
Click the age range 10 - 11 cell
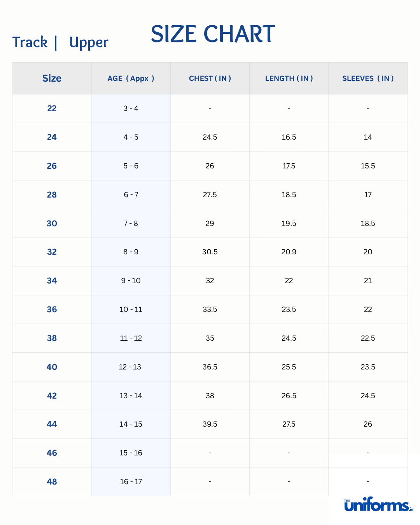click(131, 310)
